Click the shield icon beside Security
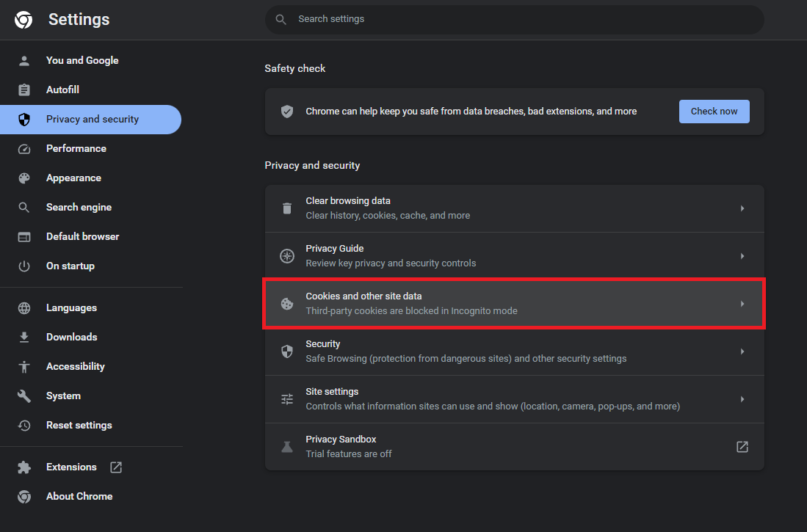Image resolution: width=807 pixels, height=532 pixels. pos(286,351)
